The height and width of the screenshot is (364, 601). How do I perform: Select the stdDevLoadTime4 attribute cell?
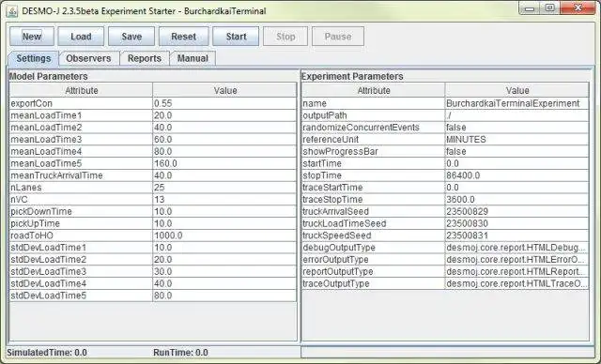[82, 283]
